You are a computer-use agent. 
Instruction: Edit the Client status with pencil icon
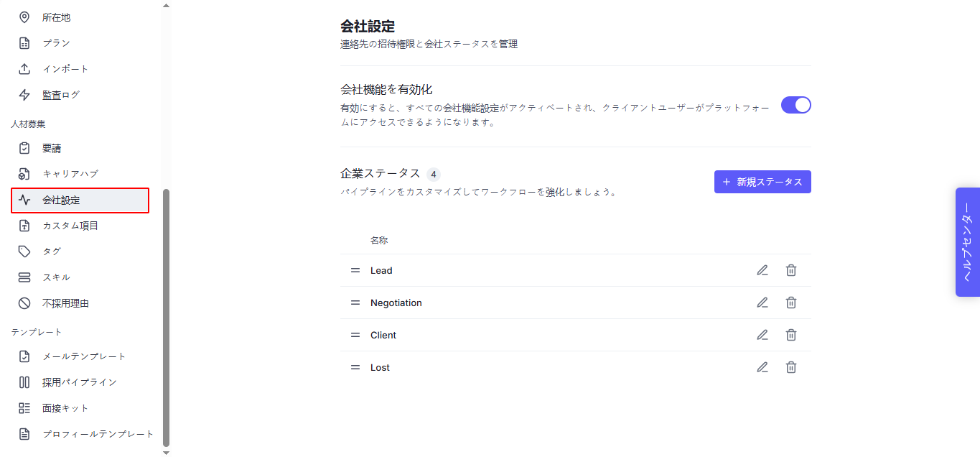coord(762,335)
